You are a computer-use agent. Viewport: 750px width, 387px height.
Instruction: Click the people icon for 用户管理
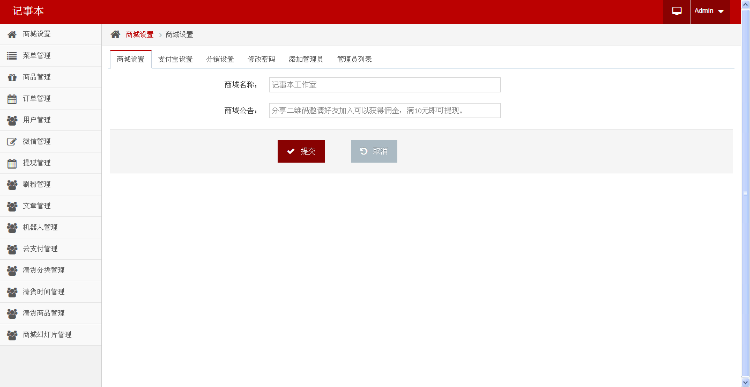tap(12, 121)
